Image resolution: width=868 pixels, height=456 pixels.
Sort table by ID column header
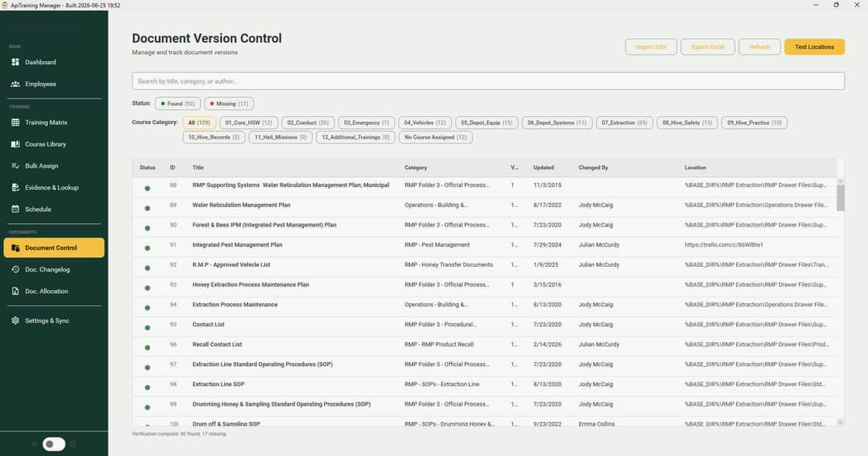[172, 168]
